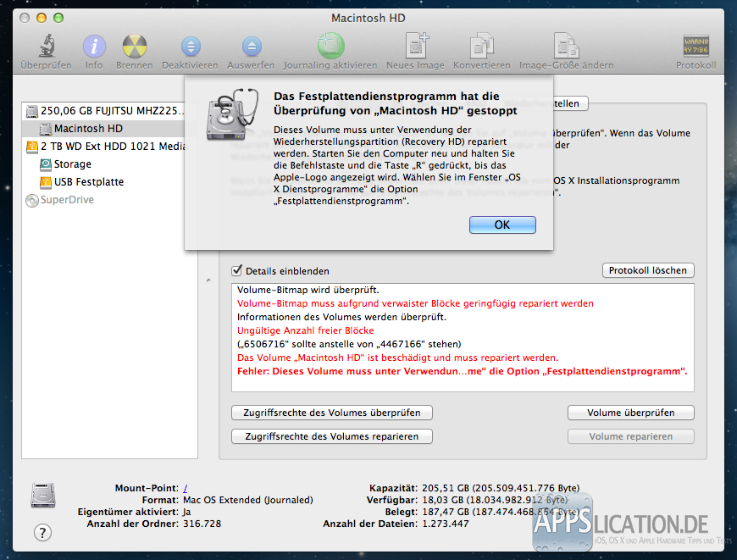The height and width of the screenshot is (560, 737).
Task: Click the Brennen burn icon
Action: [x=134, y=47]
